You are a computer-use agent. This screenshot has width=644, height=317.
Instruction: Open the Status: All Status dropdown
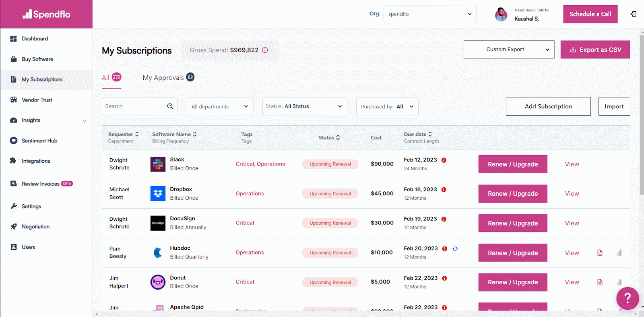pyautogui.click(x=305, y=106)
